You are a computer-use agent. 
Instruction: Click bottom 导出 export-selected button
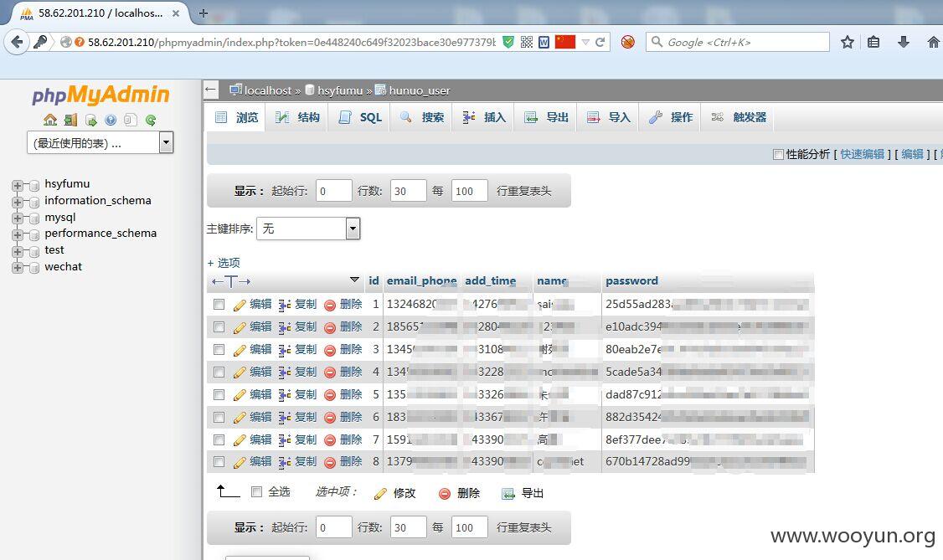click(523, 493)
